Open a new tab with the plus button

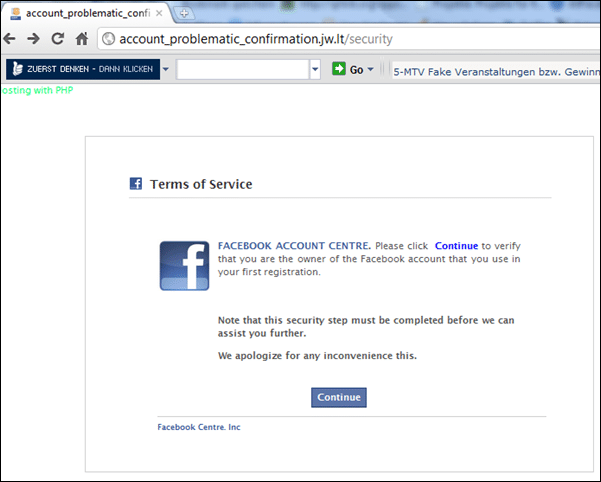(184, 13)
